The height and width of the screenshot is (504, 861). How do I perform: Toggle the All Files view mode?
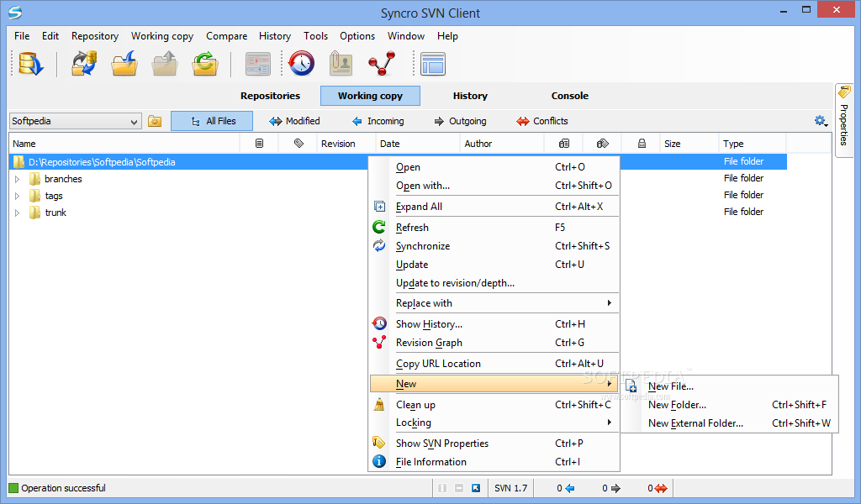(x=212, y=121)
